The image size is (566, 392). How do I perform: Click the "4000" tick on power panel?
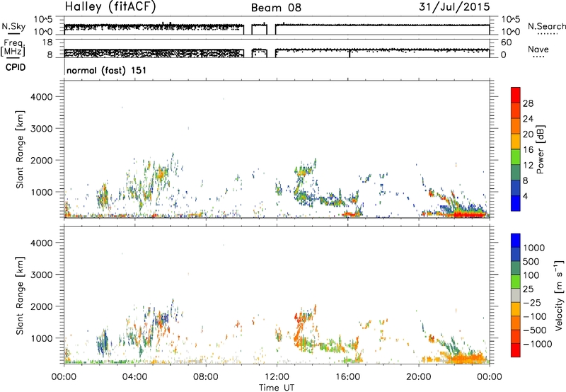click(42, 97)
